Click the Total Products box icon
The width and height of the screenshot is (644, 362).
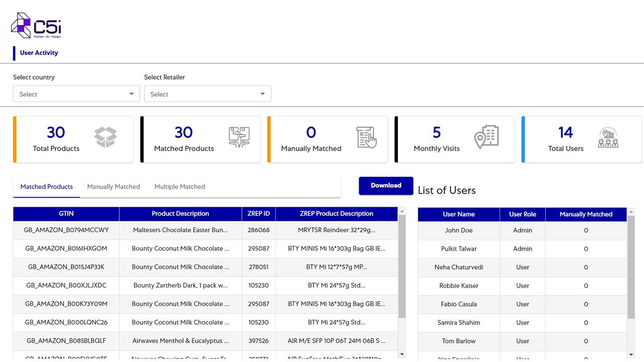(x=105, y=137)
